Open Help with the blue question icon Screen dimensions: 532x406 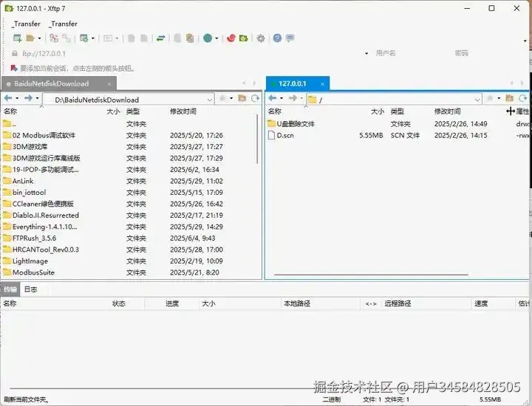277,38
